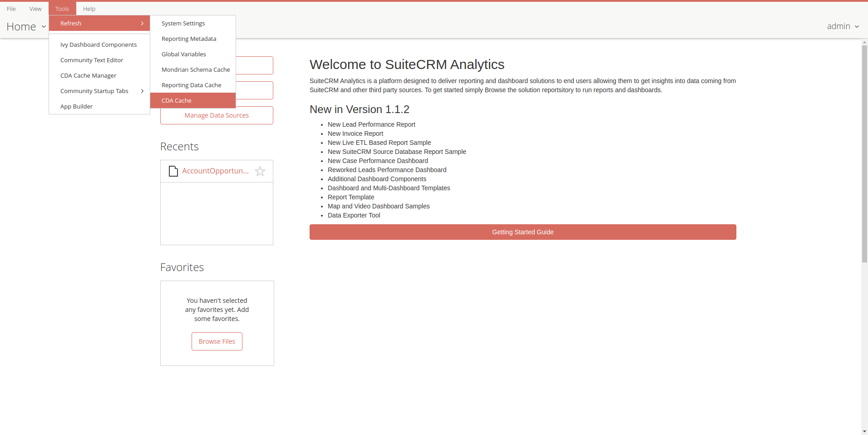Open the View menu

35,9
